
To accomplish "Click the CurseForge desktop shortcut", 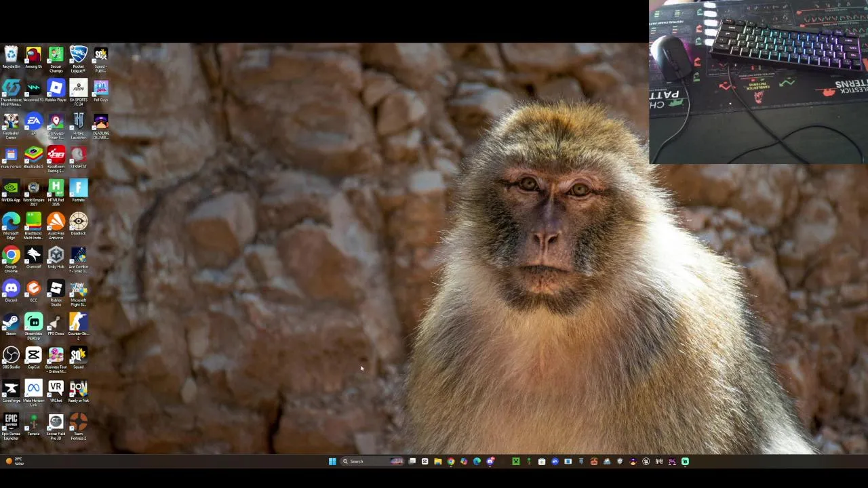I will coord(11,390).
